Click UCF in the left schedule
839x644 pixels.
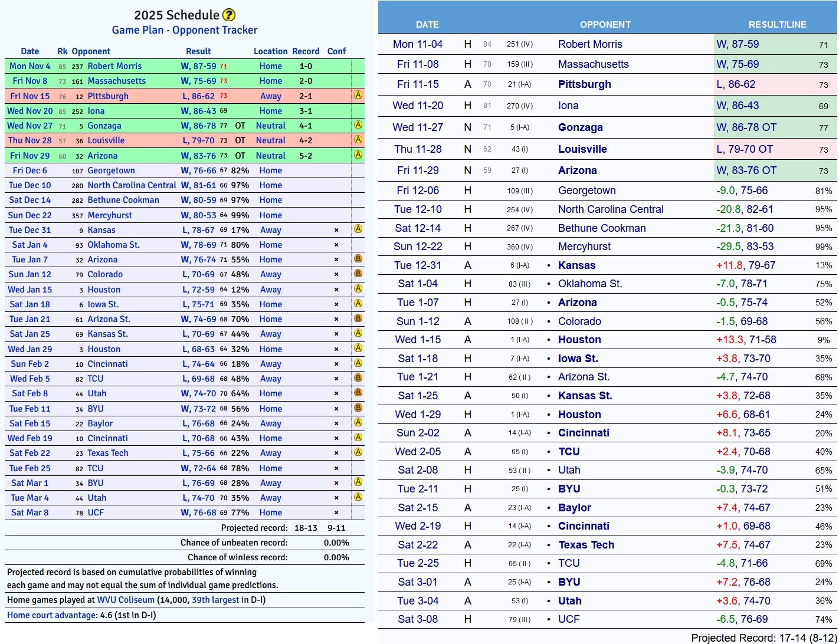coord(96,512)
